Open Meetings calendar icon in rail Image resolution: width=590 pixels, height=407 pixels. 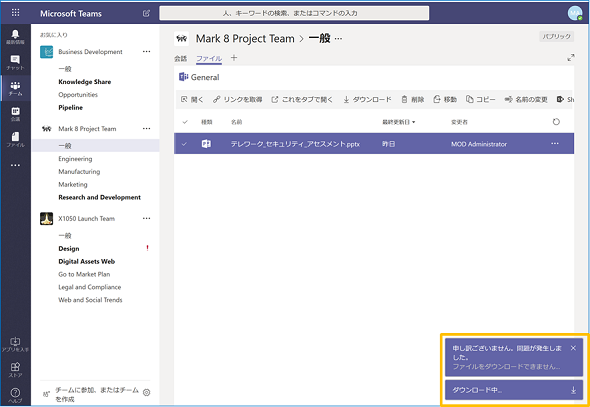coord(15,114)
